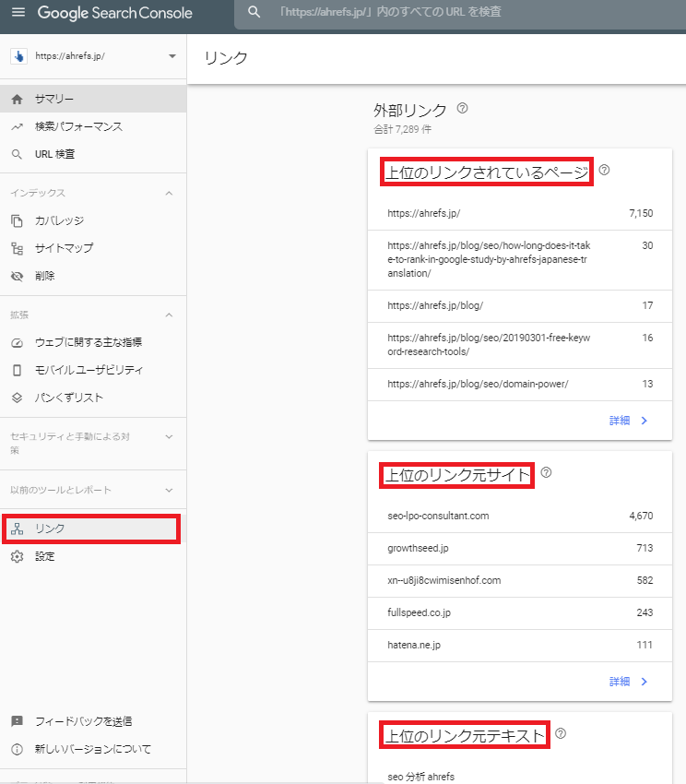Image resolution: width=686 pixels, height=784 pixels.
Task: Click the search magnifier icon in top bar
Action: (254, 12)
